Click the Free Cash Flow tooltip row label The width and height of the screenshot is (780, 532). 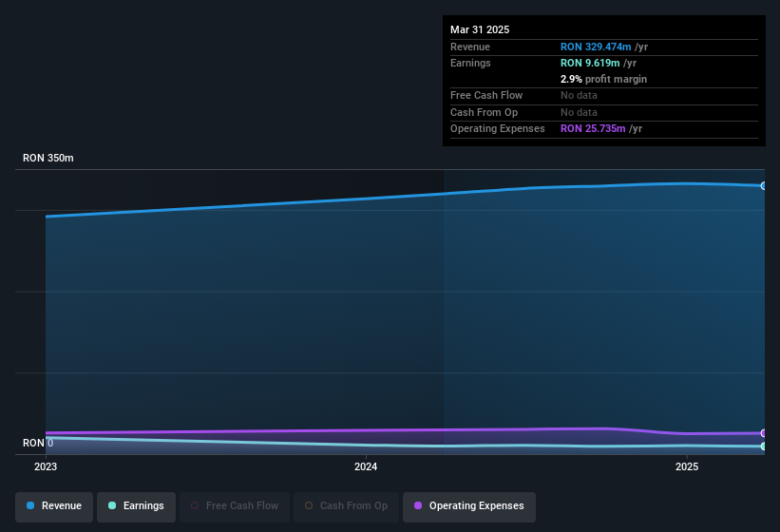(486, 95)
